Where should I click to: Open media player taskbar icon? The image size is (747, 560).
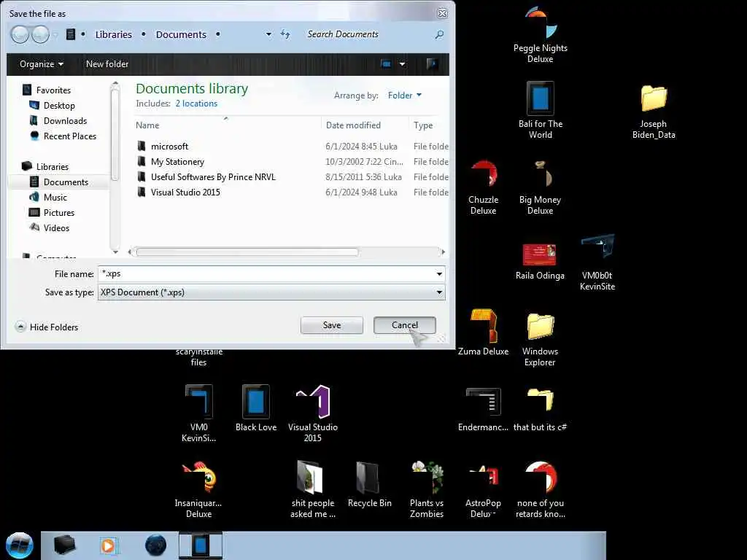point(109,545)
